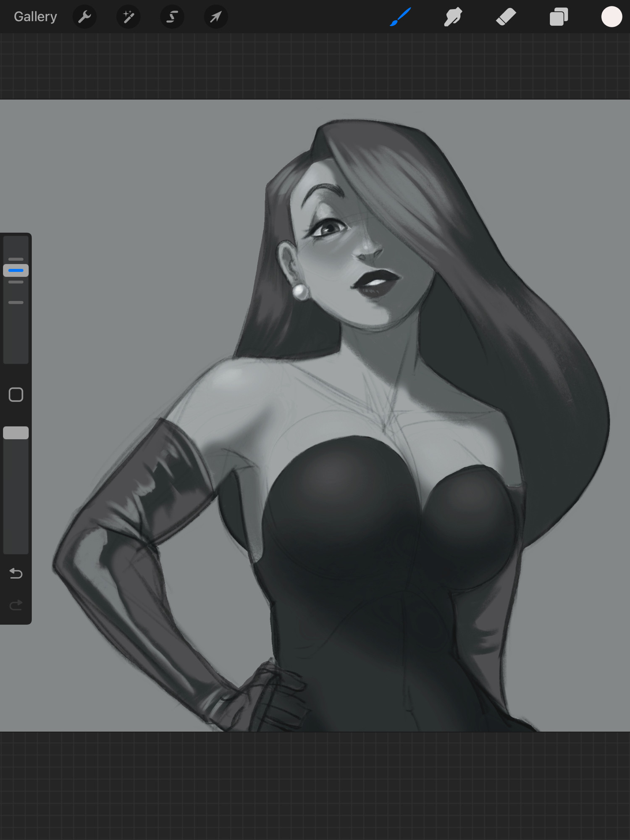Select the Eraser tool
The height and width of the screenshot is (840, 630).
[506, 17]
